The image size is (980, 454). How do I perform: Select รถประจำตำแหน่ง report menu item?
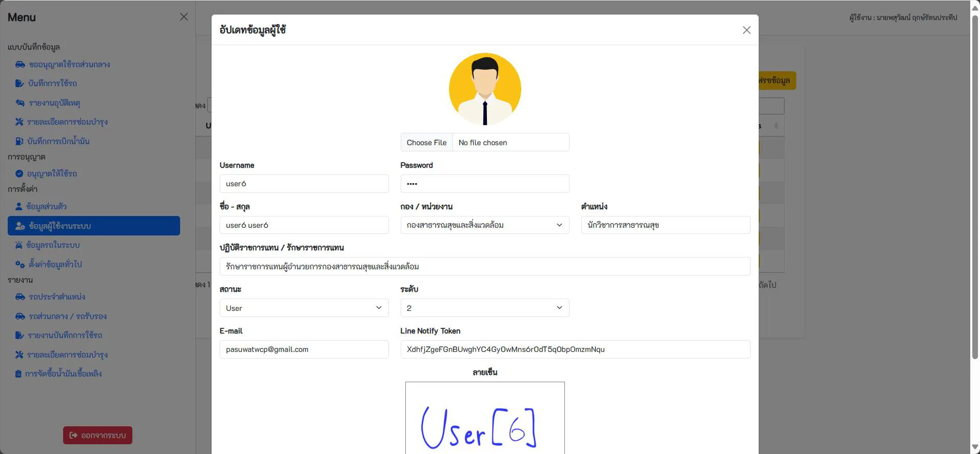pos(57,297)
